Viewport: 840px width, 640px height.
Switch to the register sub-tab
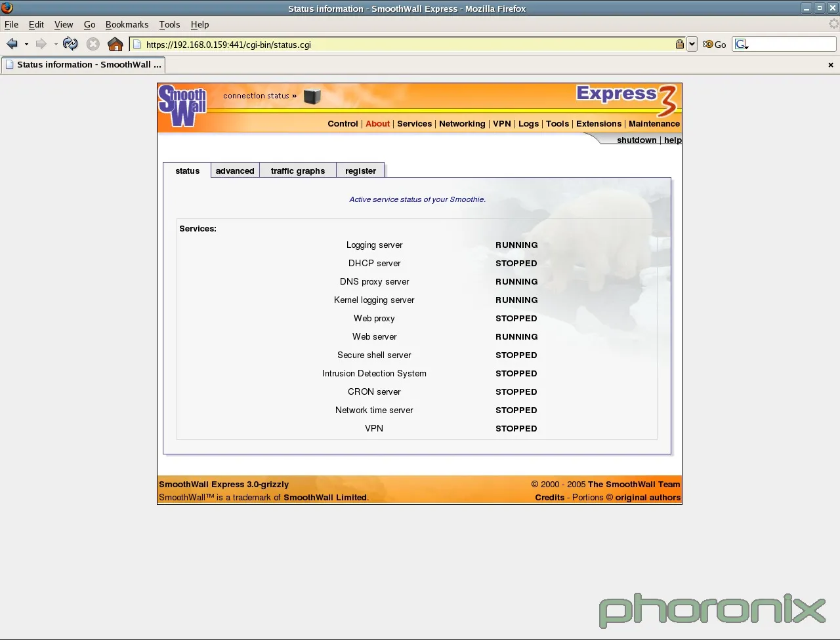tap(360, 170)
